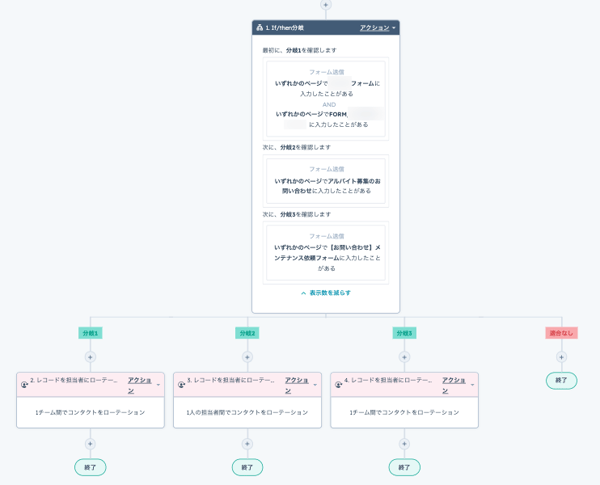This screenshot has height=485, width=600.
Task: Click the plus icon above the If/then branch card
Action: coord(325,5)
